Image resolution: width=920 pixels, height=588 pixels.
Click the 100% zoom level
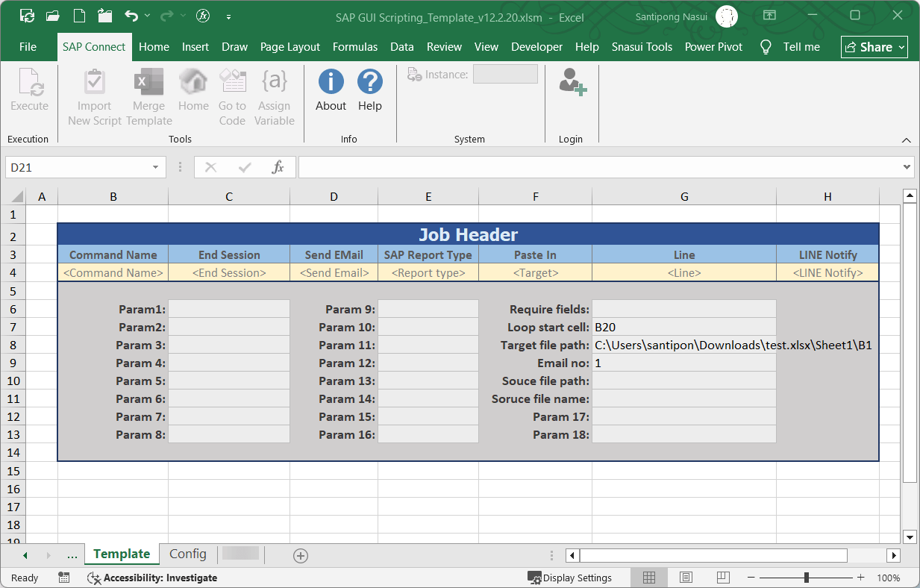pyautogui.click(x=889, y=578)
